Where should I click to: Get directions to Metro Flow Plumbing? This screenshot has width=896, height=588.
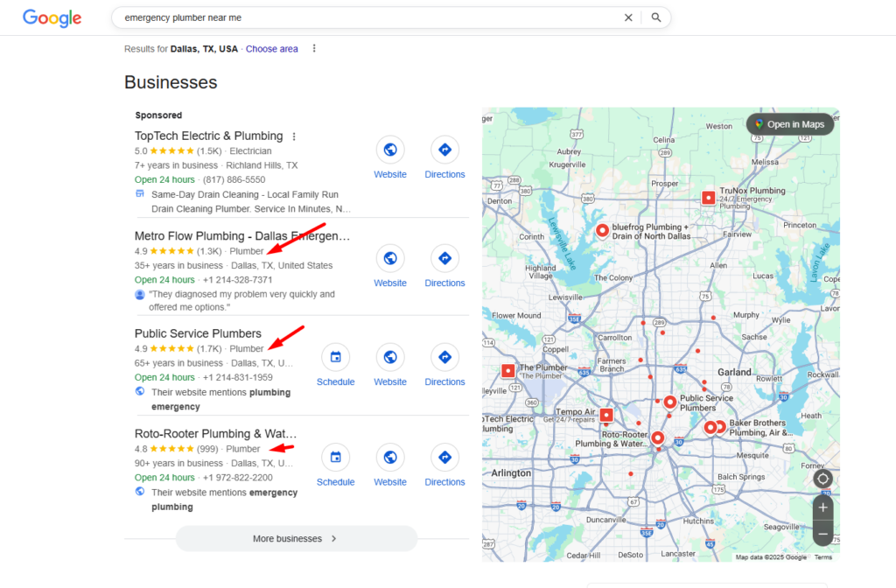444,258
